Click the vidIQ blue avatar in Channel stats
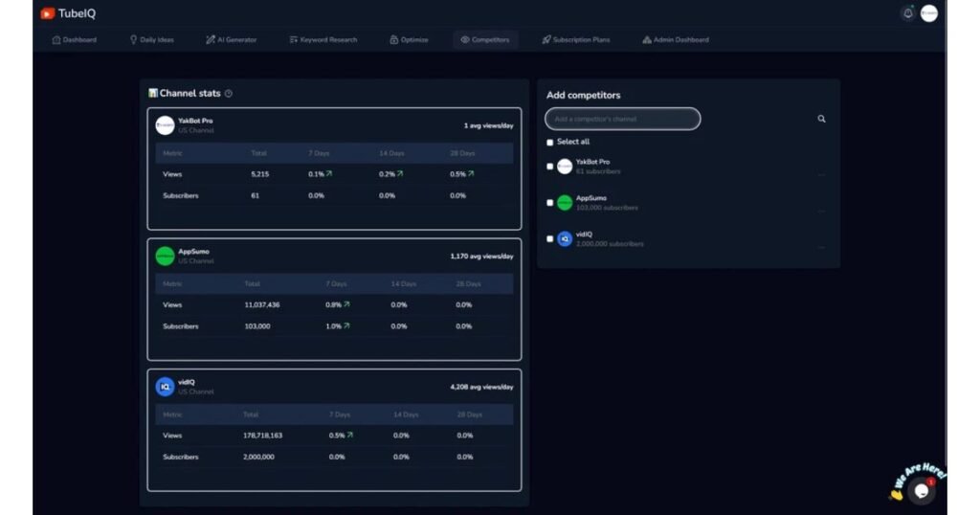Image resolution: width=980 pixels, height=515 pixels. (165, 387)
